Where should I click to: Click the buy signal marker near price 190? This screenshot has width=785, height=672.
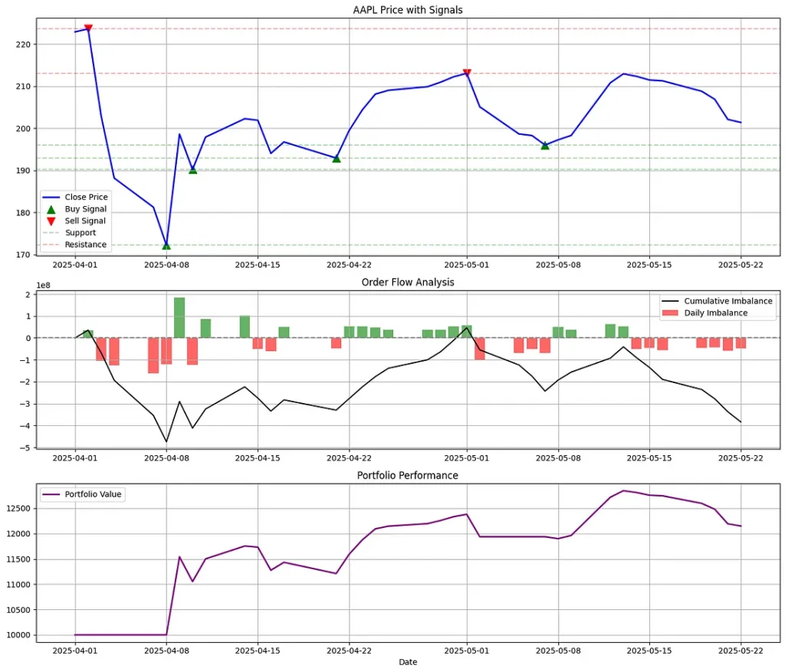192,170
